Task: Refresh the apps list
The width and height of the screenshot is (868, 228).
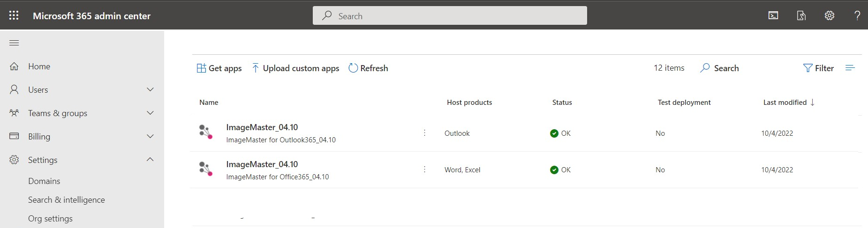Action: click(368, 68)
